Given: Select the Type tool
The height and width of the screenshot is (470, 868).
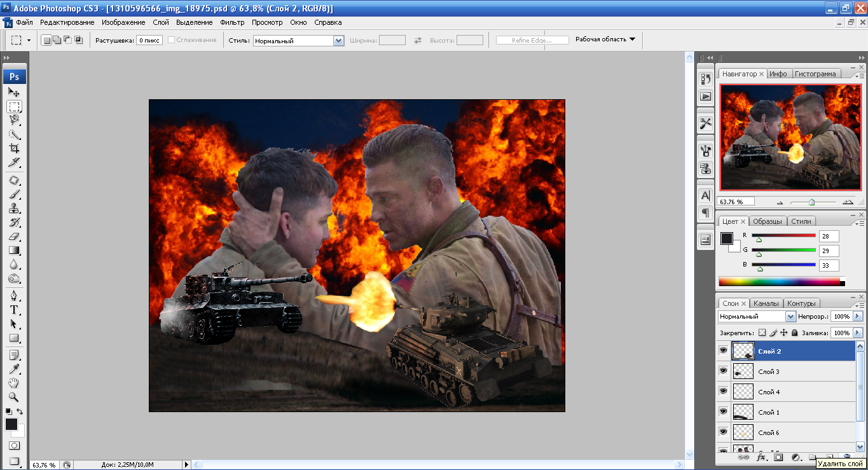Looking at the screenshot, I should pos(14,310).
